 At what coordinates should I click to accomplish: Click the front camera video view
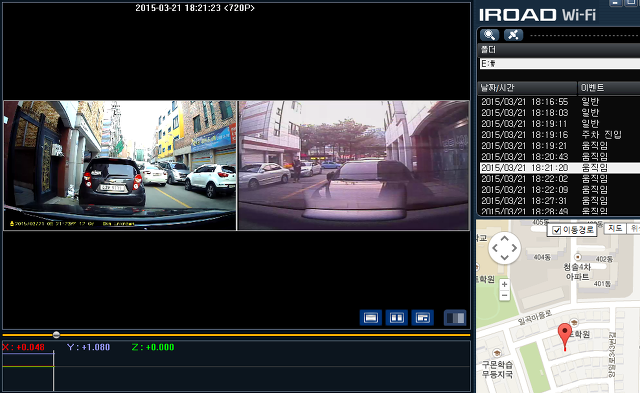tap(120, 165)
